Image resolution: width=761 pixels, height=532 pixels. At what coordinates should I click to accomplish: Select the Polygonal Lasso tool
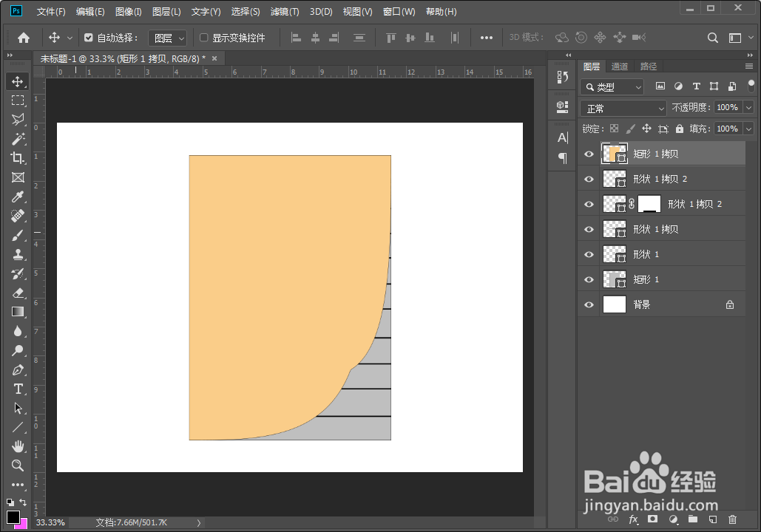[x=18, y=119]
